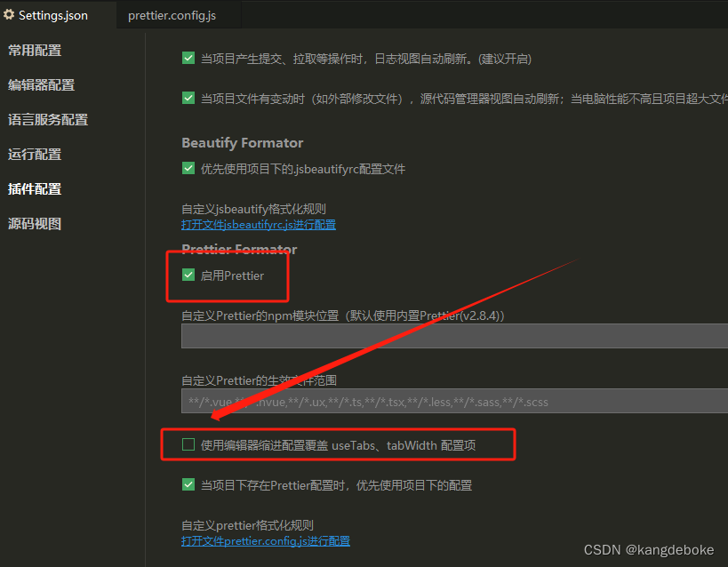
Task: Open the 打开文件jsbeautifyrc.js进行配置 link
Action: click(x=259, y=224)
